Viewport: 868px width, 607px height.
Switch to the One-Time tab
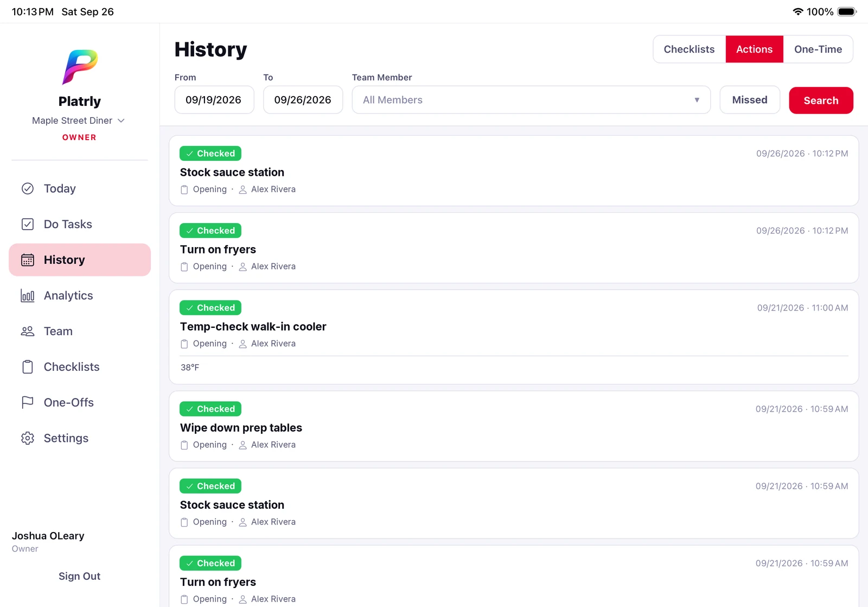pos(818,49)
